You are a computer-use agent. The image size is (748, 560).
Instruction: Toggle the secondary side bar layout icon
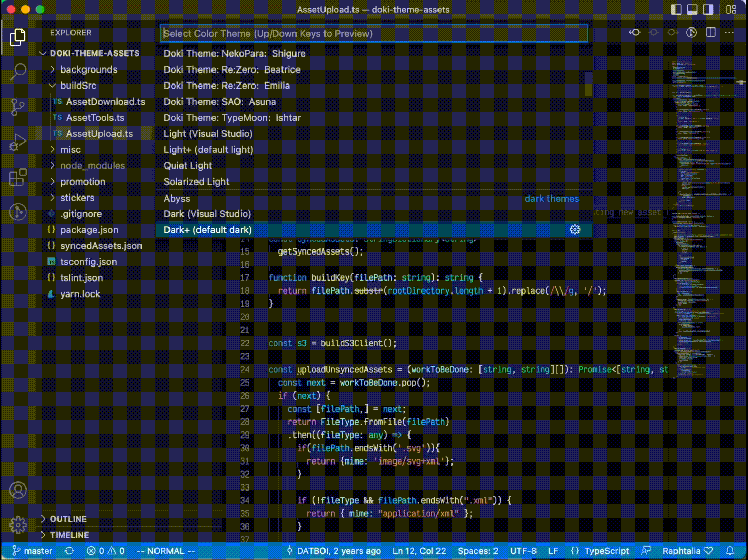pos(708,9)
